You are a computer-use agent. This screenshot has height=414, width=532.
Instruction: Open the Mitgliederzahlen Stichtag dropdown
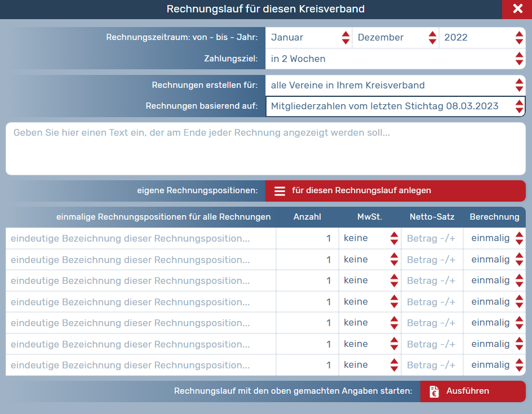(x=394, y=106)
